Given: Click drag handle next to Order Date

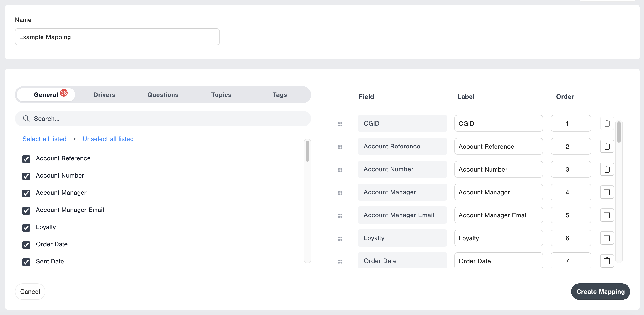Looking at the screenshot, I should tap(340, 262).
